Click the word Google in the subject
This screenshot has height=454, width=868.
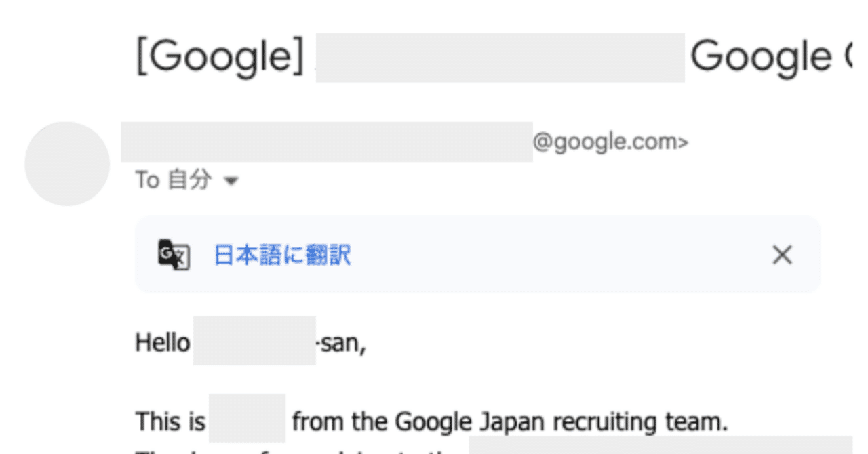pyautogui.click(x=746, y=56)
